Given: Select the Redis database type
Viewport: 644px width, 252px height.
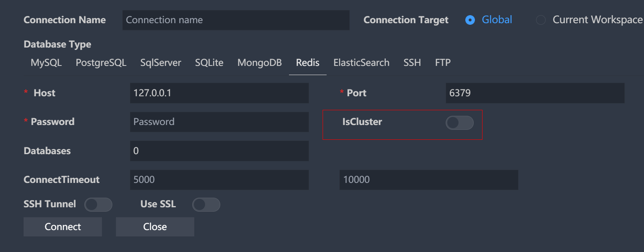Looking at the screenshot, I should [307, 63].
